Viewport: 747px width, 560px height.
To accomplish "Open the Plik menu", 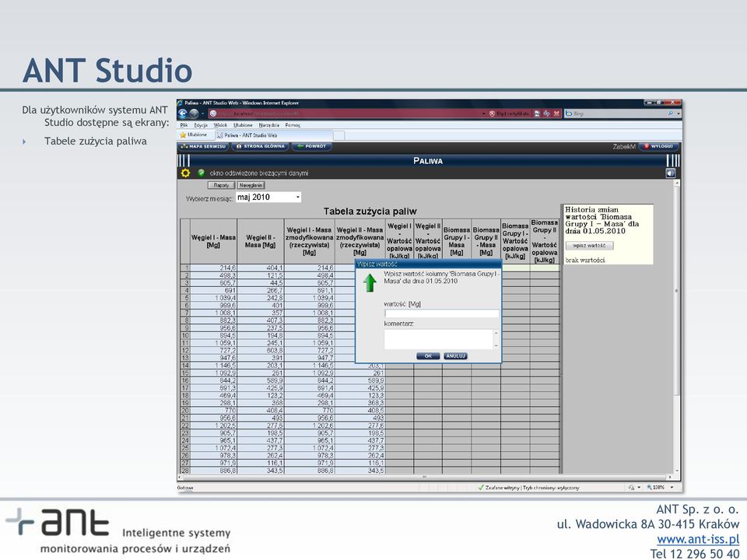I will click(184, 125).
